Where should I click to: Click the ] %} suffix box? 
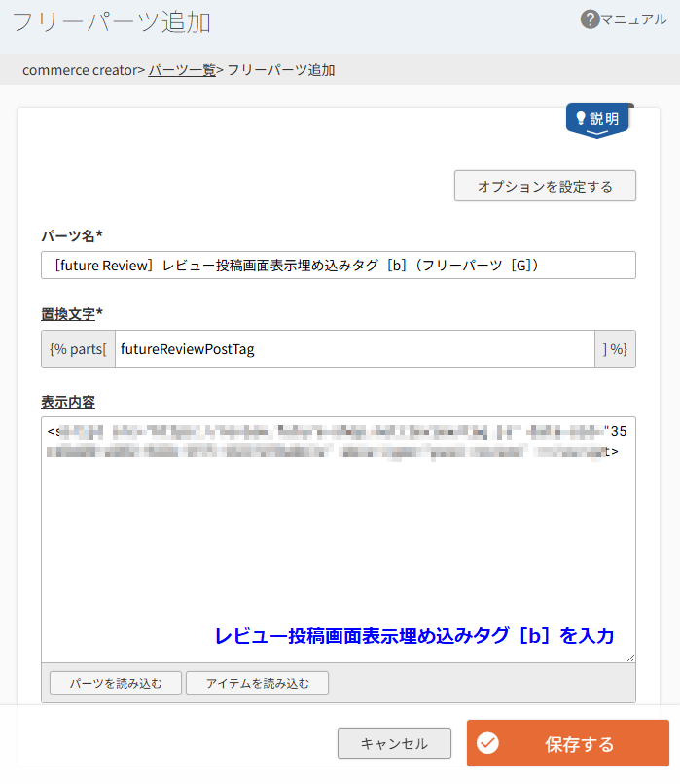[615, 349]
